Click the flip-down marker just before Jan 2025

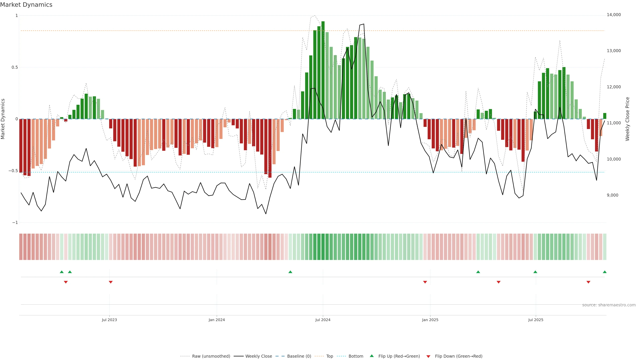(x=425, y=282)
